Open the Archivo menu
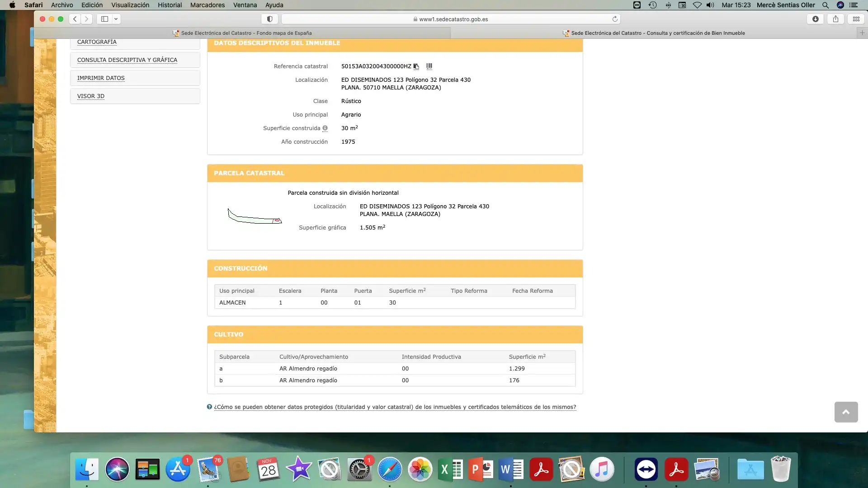The height and width of the screenshot is (488, 868). pos(62,5)
